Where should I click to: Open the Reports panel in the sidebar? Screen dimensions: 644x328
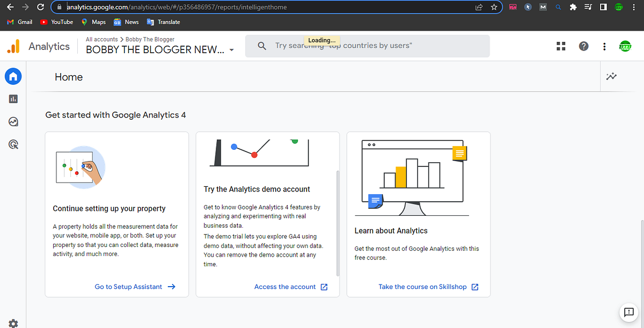(x=13, y=99)
